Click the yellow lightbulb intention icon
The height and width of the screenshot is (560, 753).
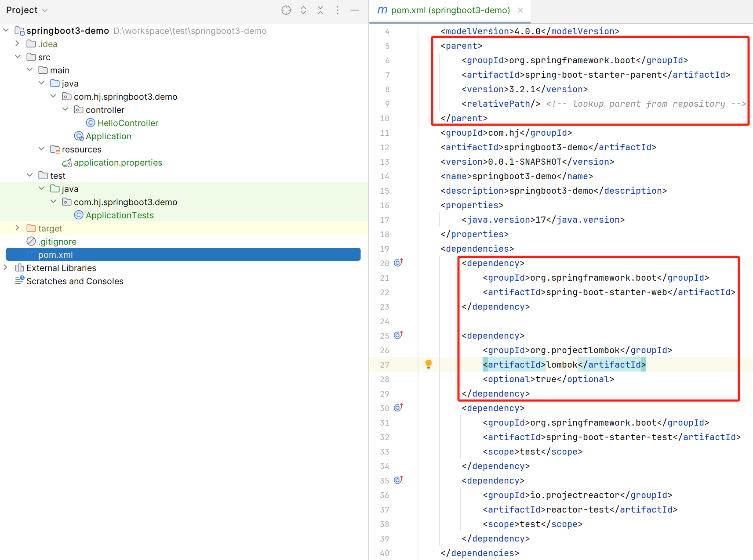pos(429,364)
